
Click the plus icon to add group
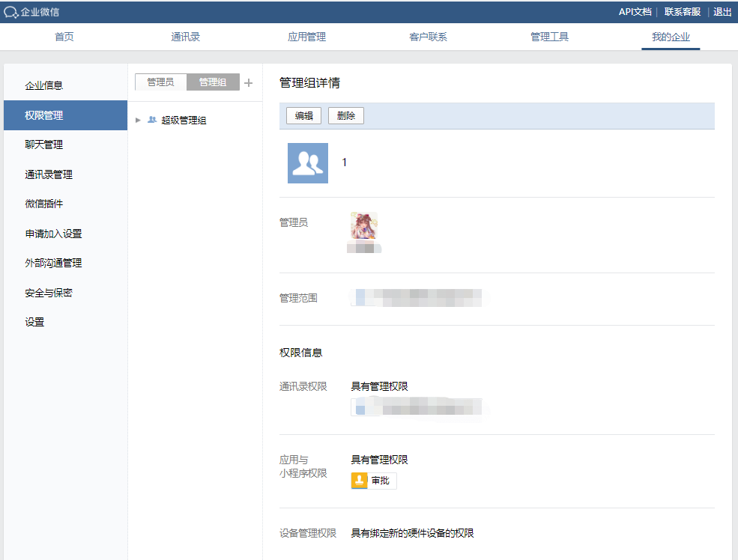click(249, 82)
